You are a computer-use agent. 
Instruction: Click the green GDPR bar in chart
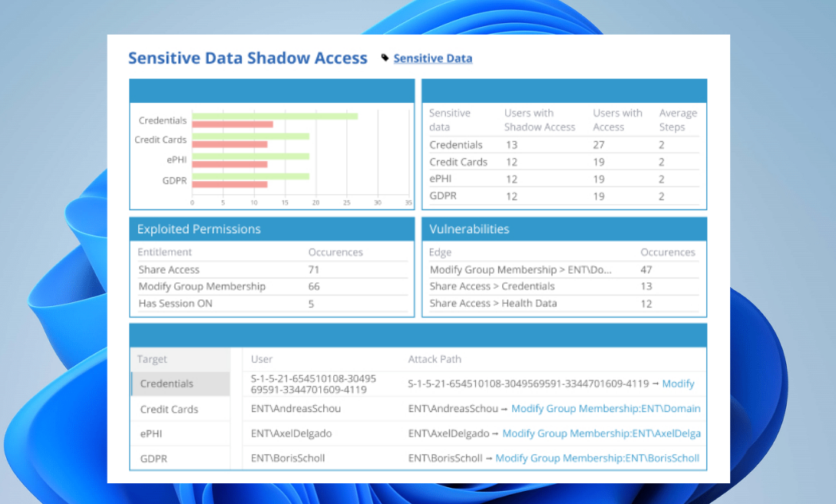click(250, 176)
